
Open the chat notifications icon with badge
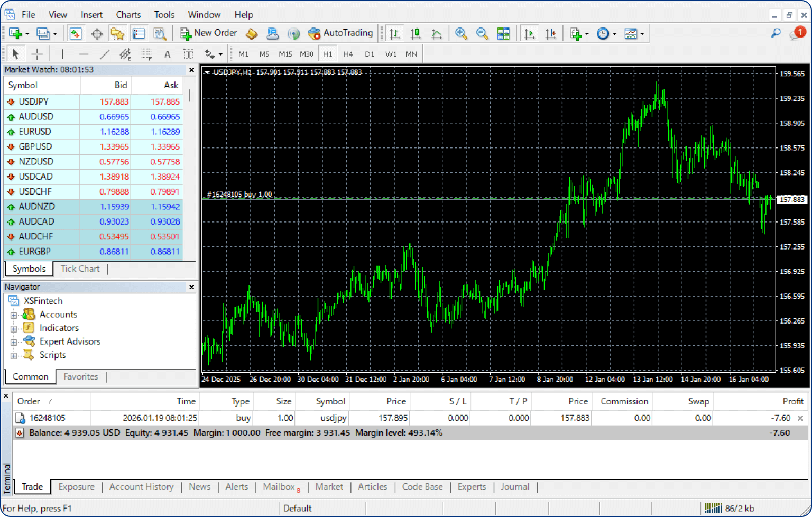(797, 33)
